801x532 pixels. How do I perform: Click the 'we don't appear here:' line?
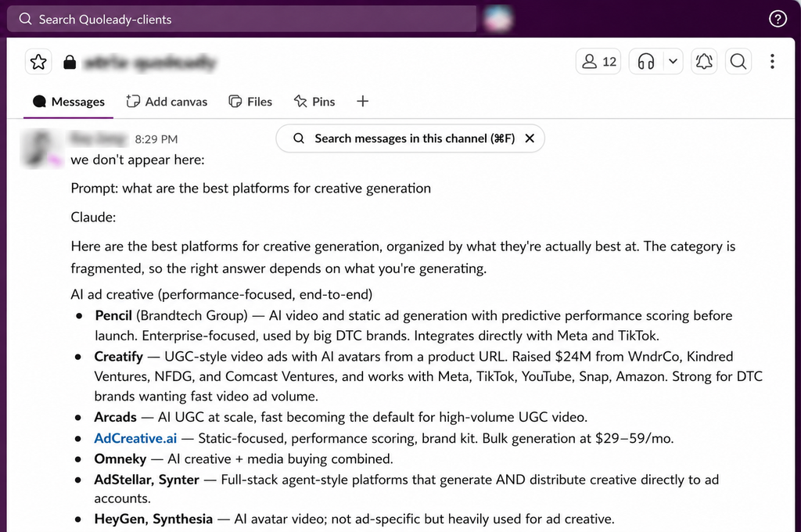click(x=138, y=160)
